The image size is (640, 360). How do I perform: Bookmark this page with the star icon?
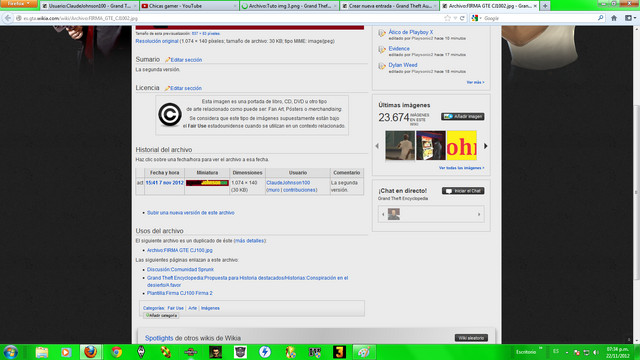click(447, 18)
